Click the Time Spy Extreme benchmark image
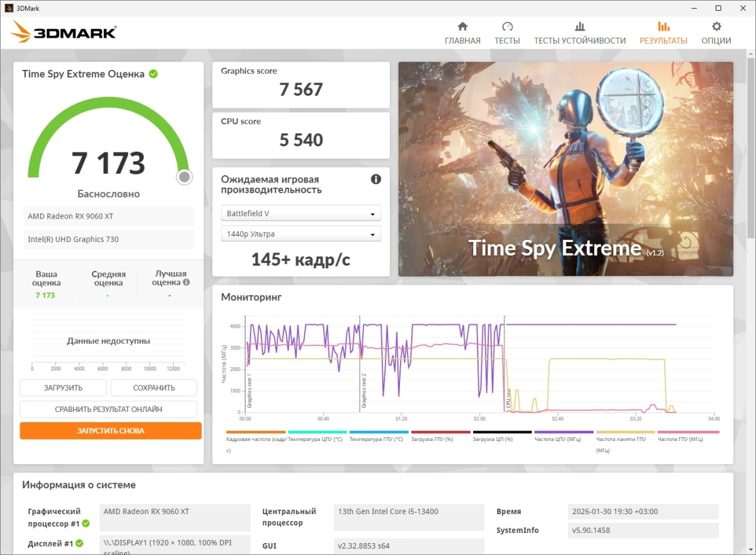756x555 pixels. pos(565,169)
